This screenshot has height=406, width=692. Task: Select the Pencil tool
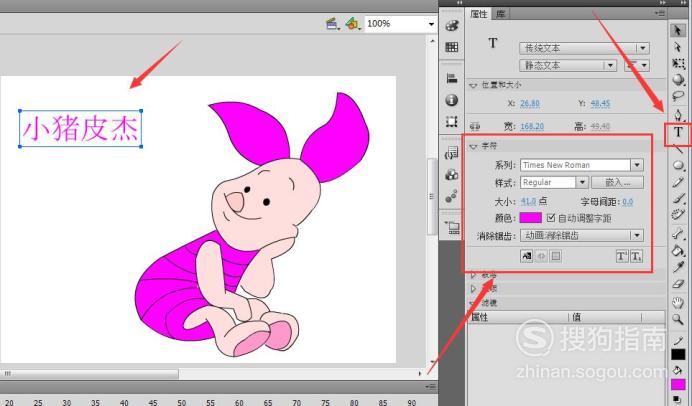[678, 182]
